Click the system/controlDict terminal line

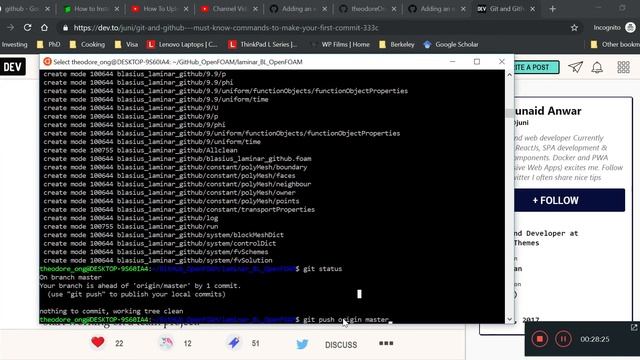point(160,243)
